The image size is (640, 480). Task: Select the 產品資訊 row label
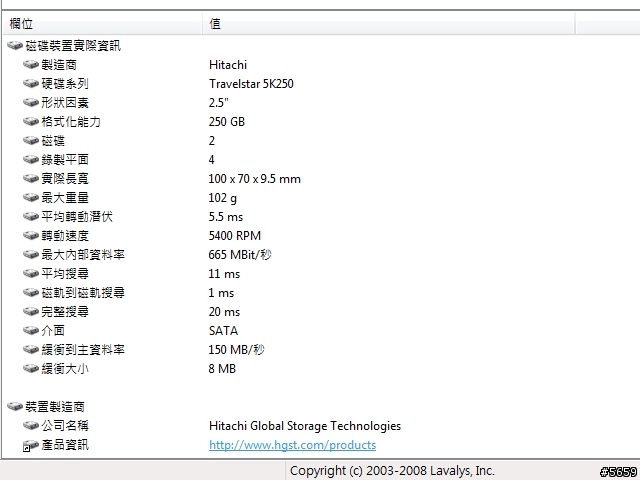click(x=65, y=444)
